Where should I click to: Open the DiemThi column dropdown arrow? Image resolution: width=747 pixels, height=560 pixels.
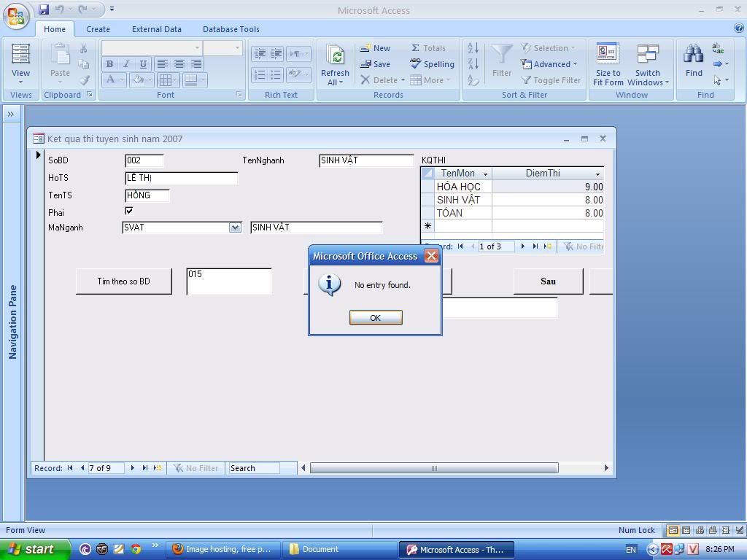pos(598,174)
